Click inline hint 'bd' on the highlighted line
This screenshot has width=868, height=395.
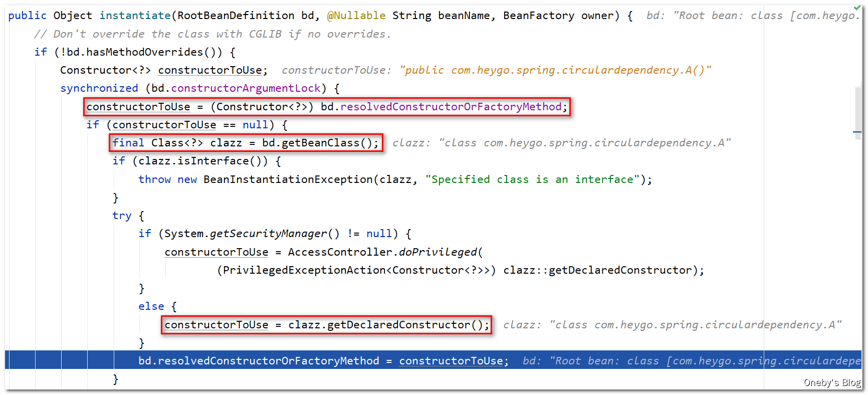pyautogui.click(x=692, y=361)
